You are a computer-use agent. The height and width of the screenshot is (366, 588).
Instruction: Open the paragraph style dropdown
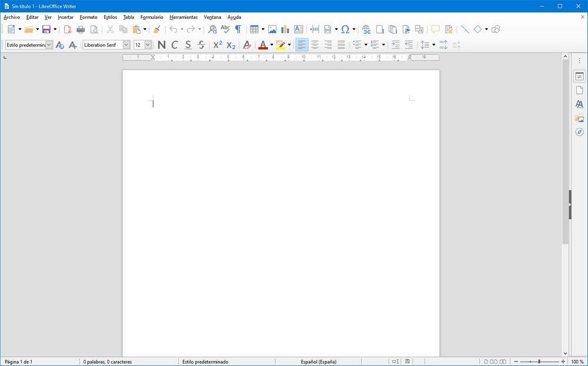[49, 45]
